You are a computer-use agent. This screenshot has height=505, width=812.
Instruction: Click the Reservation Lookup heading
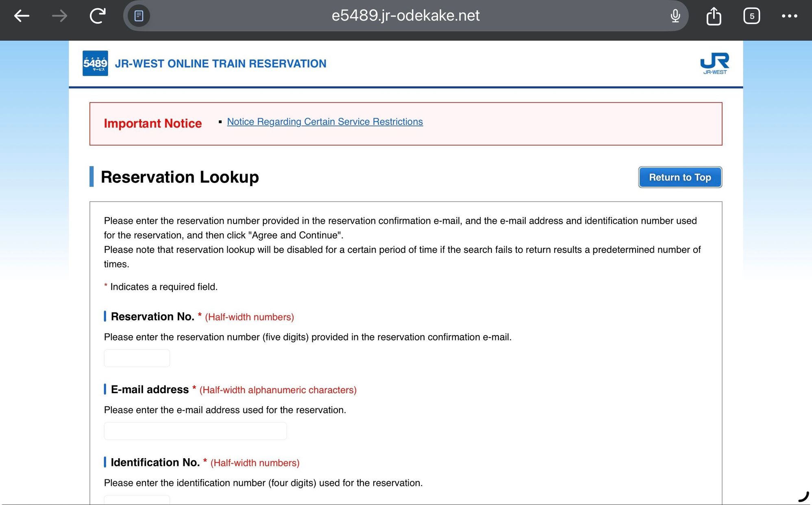(180, 177)
